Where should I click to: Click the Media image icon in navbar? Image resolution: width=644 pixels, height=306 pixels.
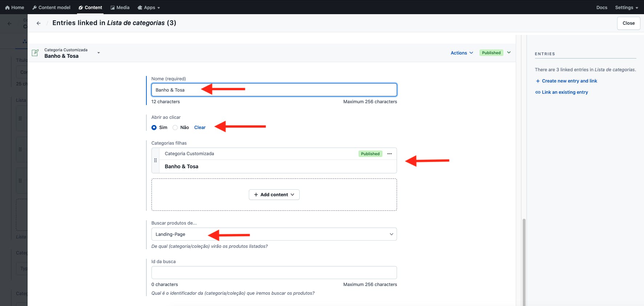(113, 8)
